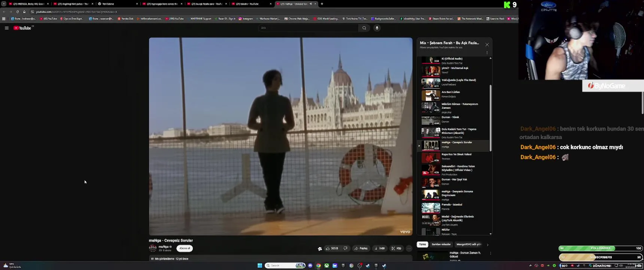Dislike the video with thumbs-down icon
644x270 pixels.
[345, 248]
